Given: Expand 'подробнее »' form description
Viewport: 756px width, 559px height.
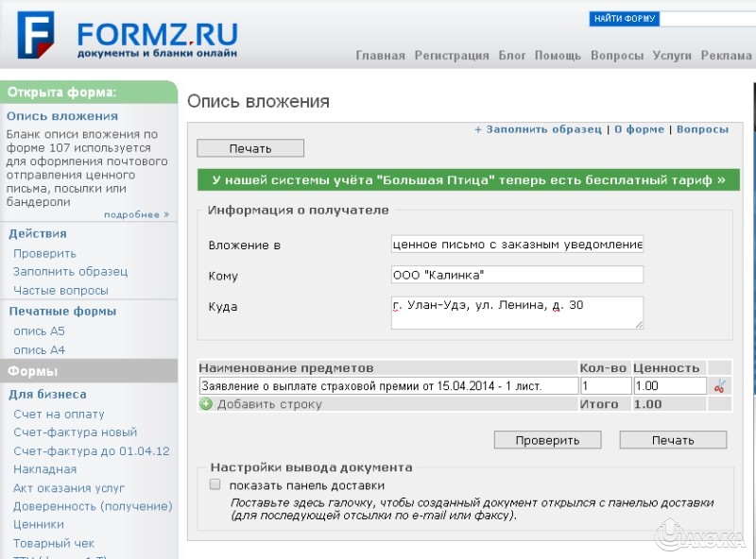Looking at the screenshot, I should (x=136, y=214).
